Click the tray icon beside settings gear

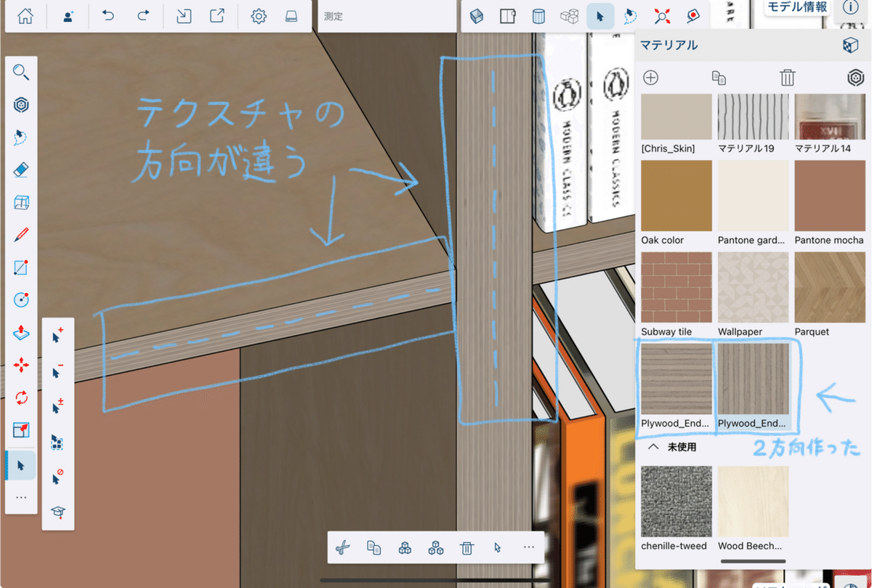click(x=291, y=16)
